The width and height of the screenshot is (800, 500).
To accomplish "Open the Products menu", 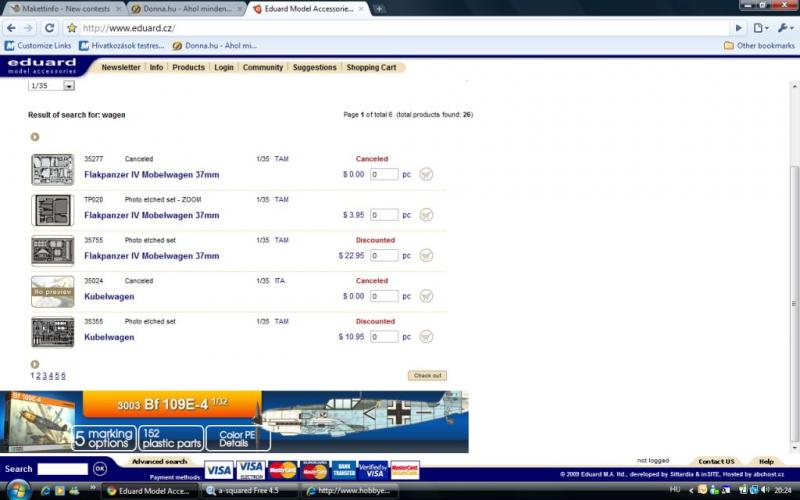I will tap(188, 67).
